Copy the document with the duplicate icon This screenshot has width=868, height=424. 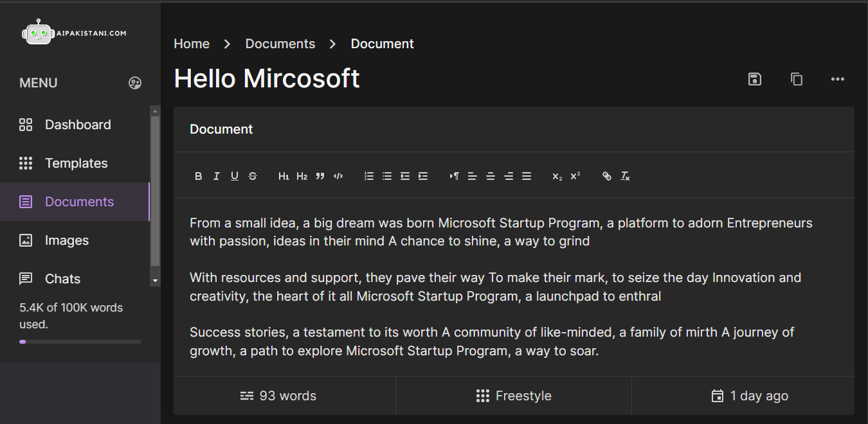pyautogui.click(x=797, y=79)
